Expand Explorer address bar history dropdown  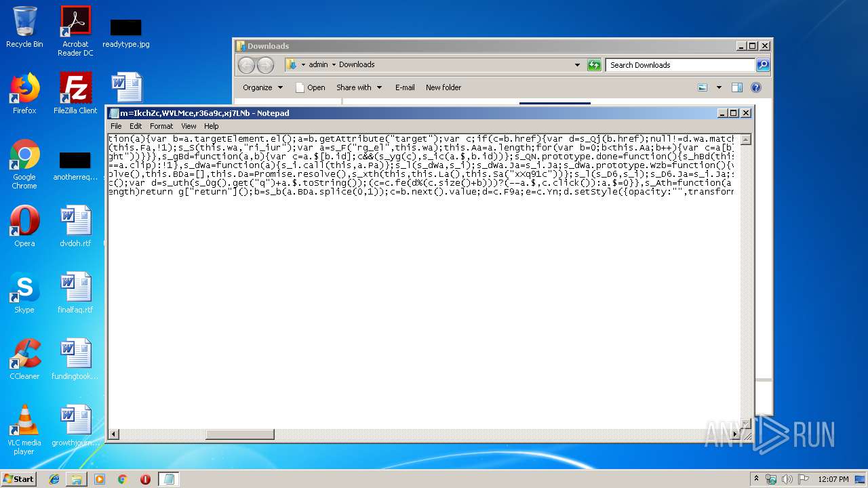point(577,65)
